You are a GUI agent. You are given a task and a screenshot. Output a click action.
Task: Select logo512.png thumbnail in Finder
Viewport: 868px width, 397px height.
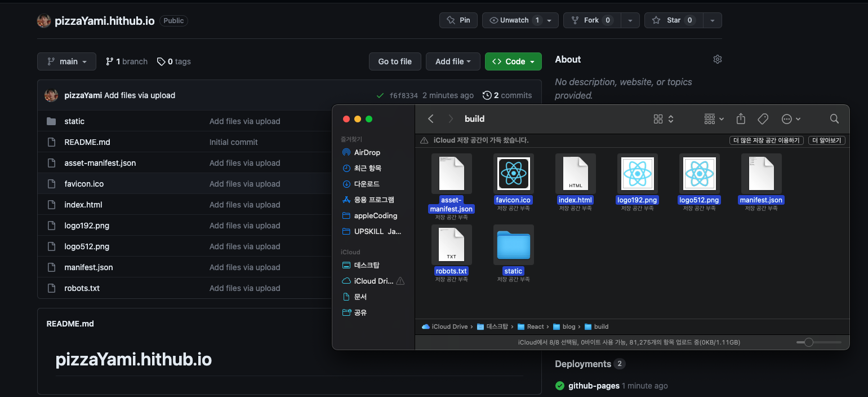pyautogui.click(x=700, y=173)
